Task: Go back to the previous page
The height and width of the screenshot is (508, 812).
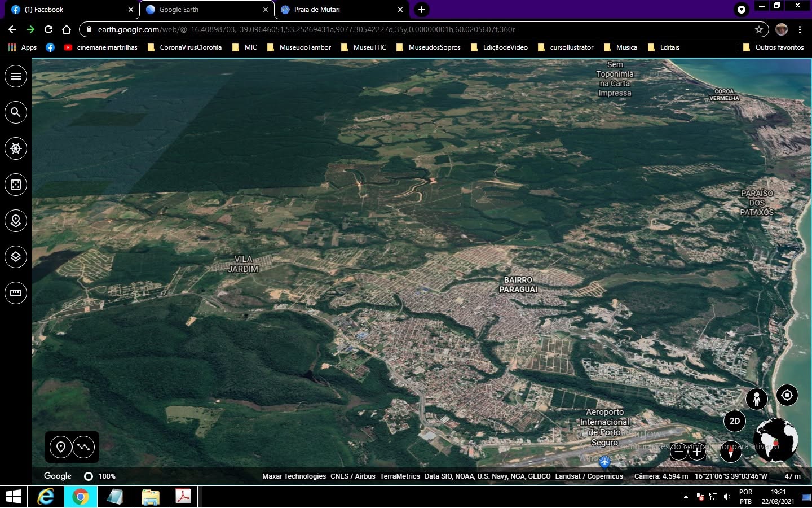Action: 12,29
